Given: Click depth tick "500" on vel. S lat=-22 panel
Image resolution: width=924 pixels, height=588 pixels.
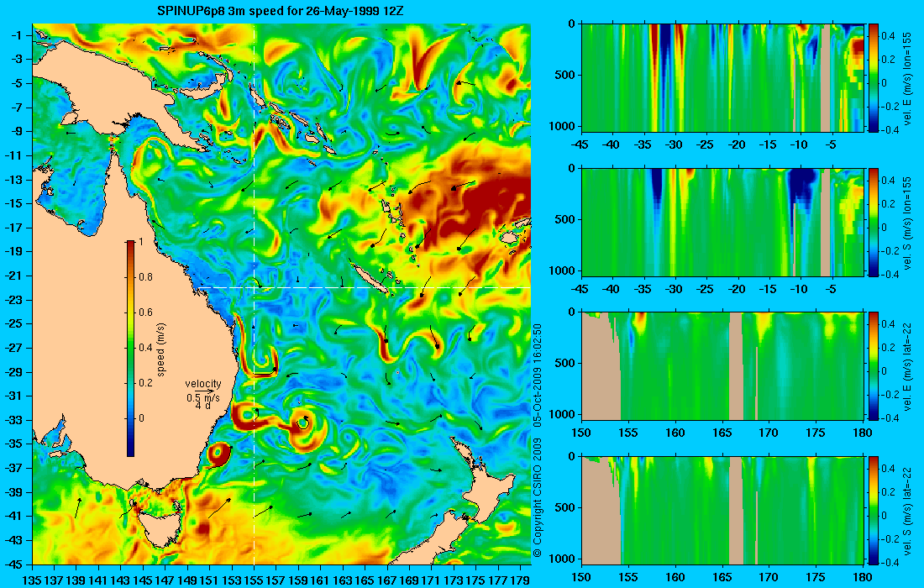Looking at the screenshot, I should click(565, 507).
